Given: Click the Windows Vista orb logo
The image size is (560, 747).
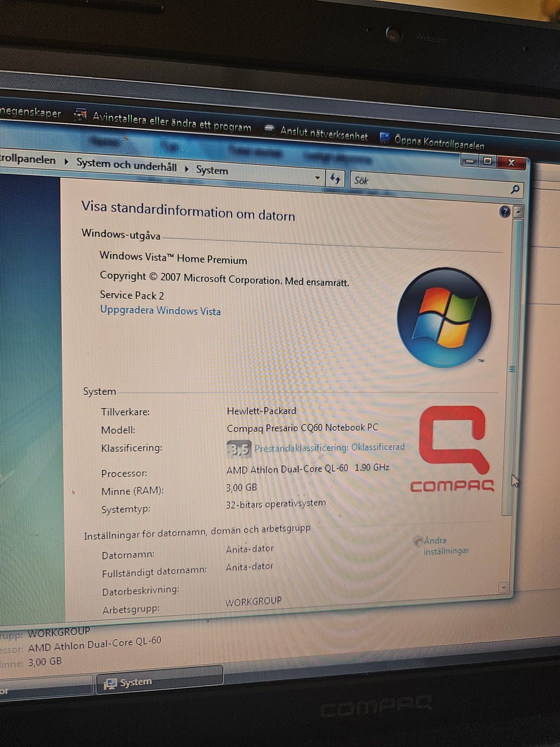Looking at the screenshot, I should tap(444, 318).
